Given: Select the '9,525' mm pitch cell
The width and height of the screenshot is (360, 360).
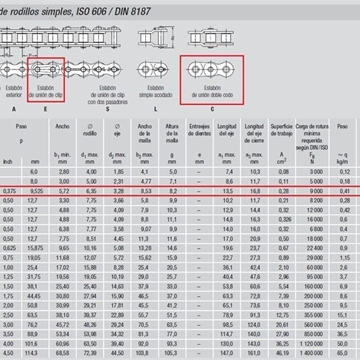Looking at the screenshot, I should tap(37, 191).
